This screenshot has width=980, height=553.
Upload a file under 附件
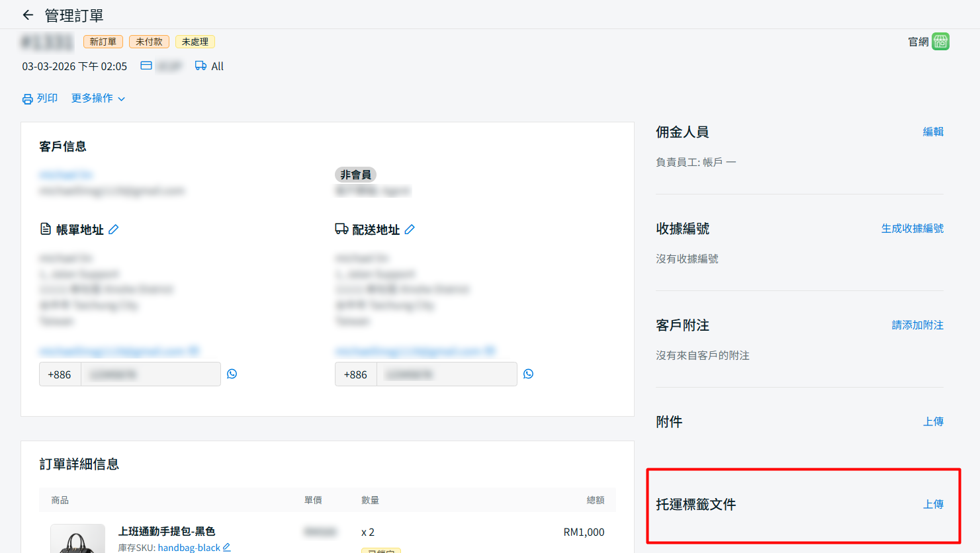click(x=933, y=421)
